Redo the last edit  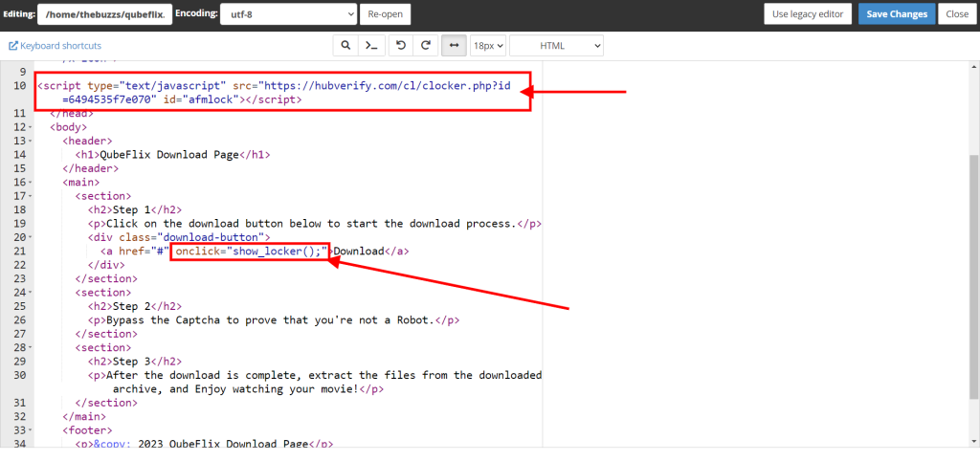tap(426, 46)
